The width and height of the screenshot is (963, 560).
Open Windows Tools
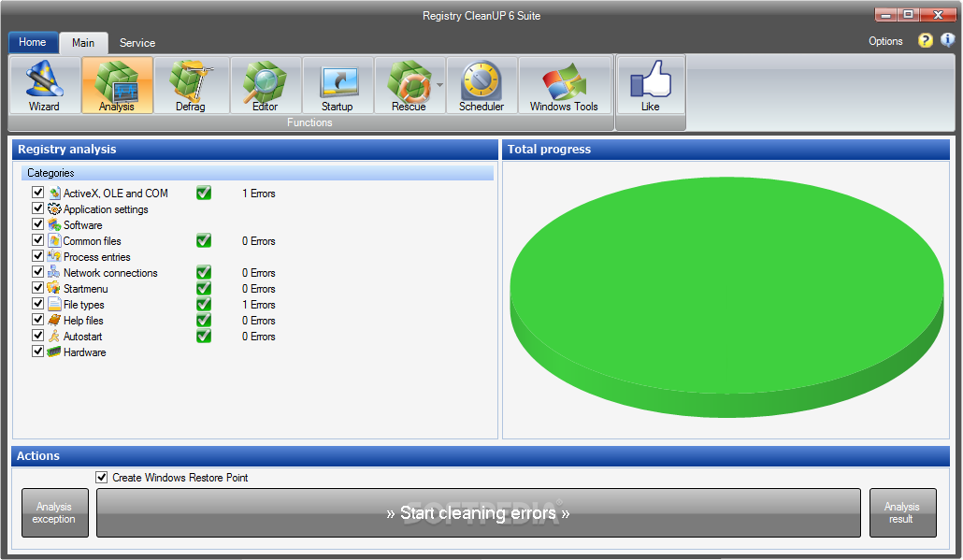(565, 85)
